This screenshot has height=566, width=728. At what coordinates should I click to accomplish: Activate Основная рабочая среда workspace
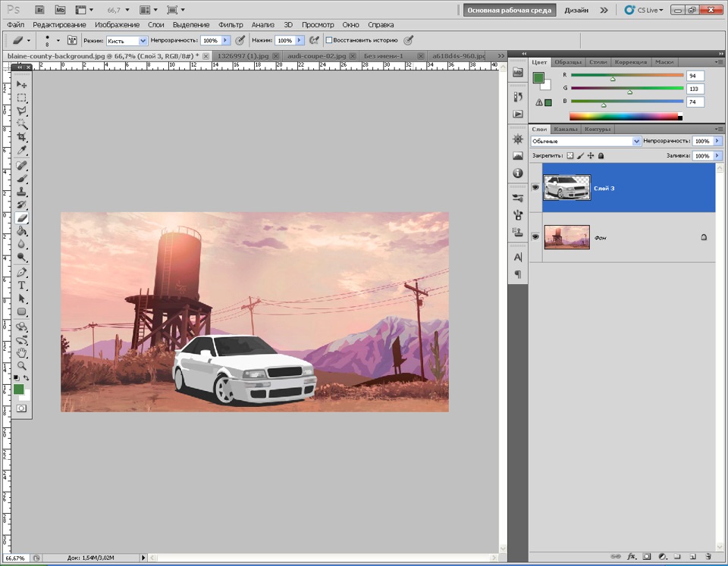[x=510, y=10]
